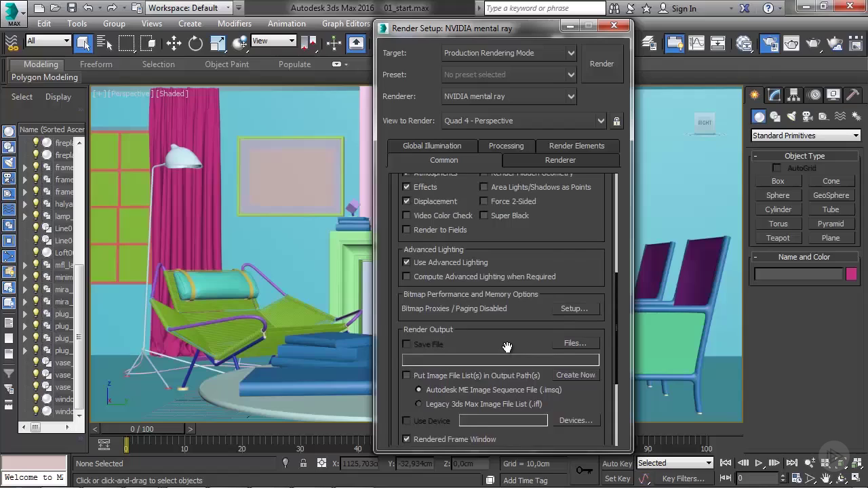The image size is (868, 488).
Task: Toggle Force 2-Sided checkbox
Action: (x=484, y=201)
